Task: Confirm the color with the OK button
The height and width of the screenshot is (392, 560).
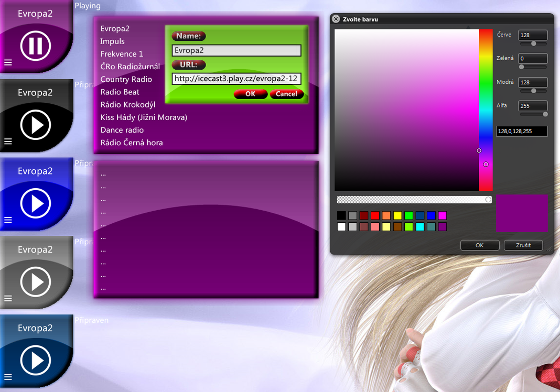Action: (x=480, y=245)
